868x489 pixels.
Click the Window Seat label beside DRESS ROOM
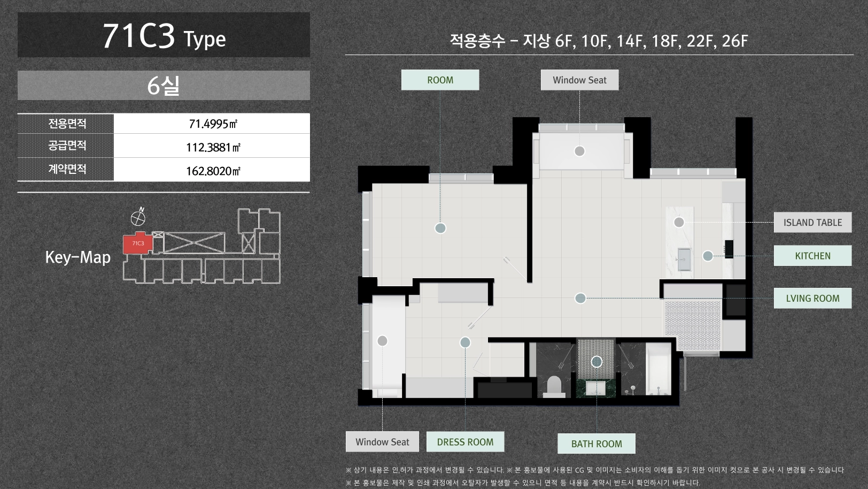382,442
